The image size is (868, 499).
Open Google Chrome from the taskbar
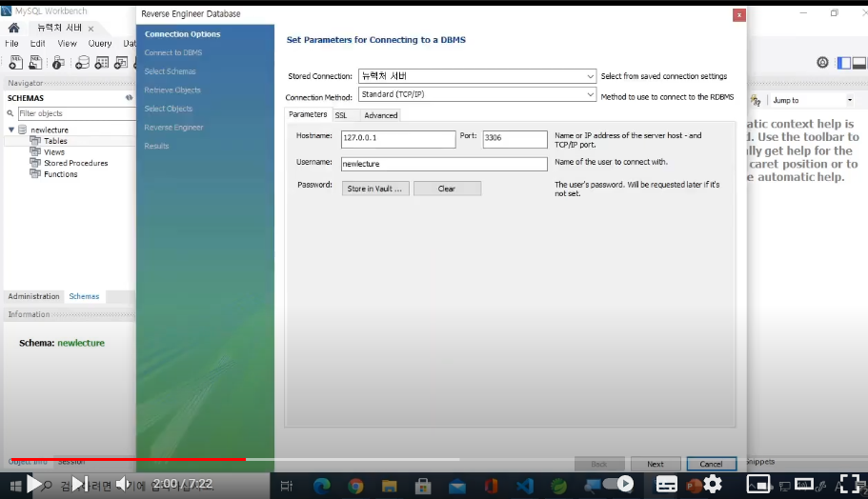(355, 486)
